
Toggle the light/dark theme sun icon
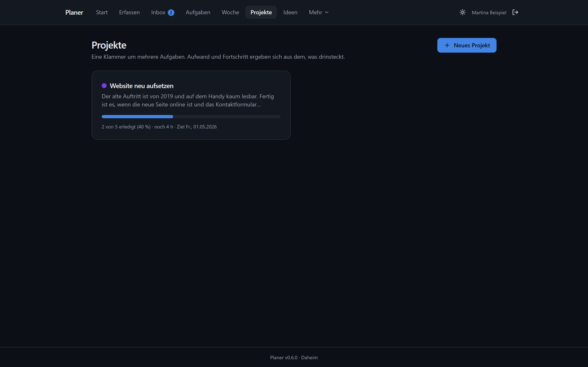pyautogui.click(x=462, y=12)
